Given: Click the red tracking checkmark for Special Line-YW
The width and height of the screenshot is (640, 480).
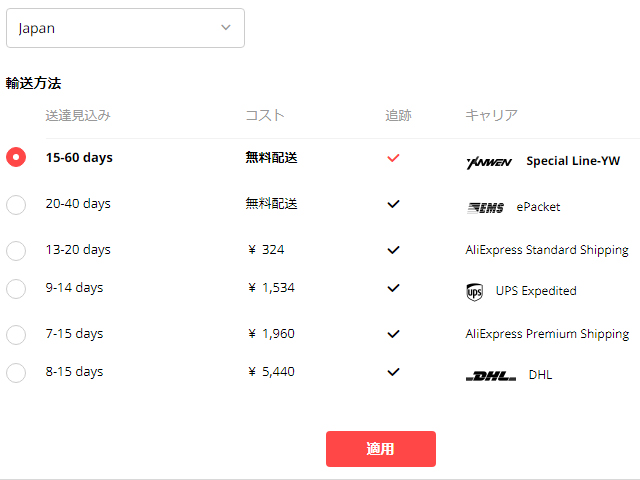Looking at the screenshot, I should coord(393,158).
